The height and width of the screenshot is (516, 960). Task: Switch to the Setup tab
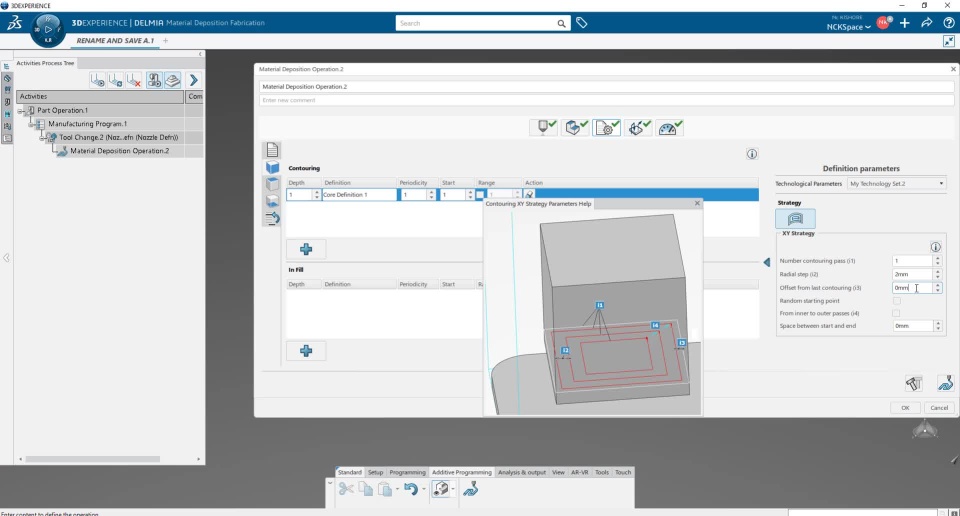[375, 472]
